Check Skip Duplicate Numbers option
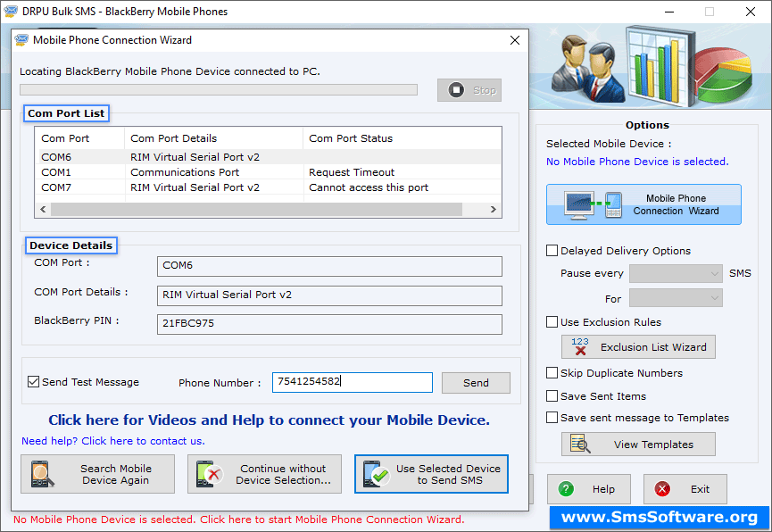The image size is (772, 532). 552,373
